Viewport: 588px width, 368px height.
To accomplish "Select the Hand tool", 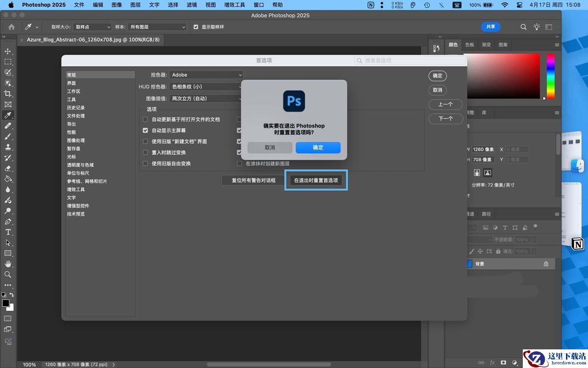I will (x=8, y=264).
